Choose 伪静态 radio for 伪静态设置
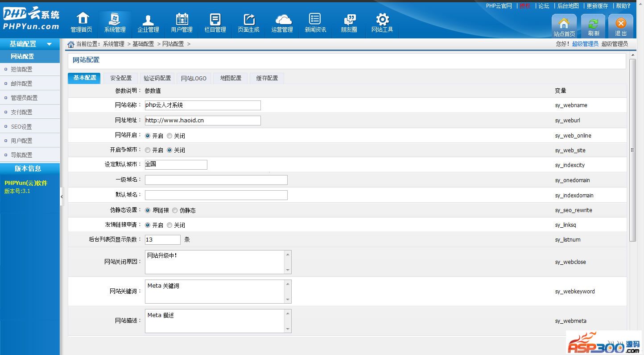 tap(175, 210)
